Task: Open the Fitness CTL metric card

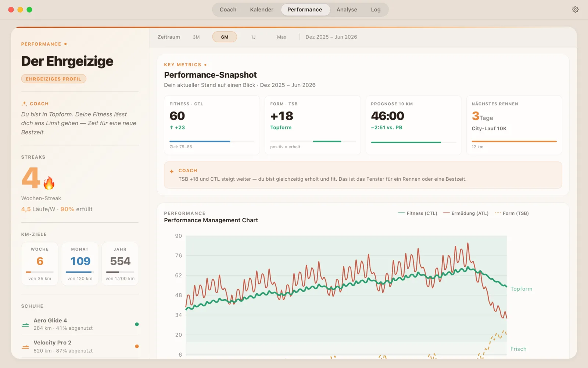Action: [212, 125]
